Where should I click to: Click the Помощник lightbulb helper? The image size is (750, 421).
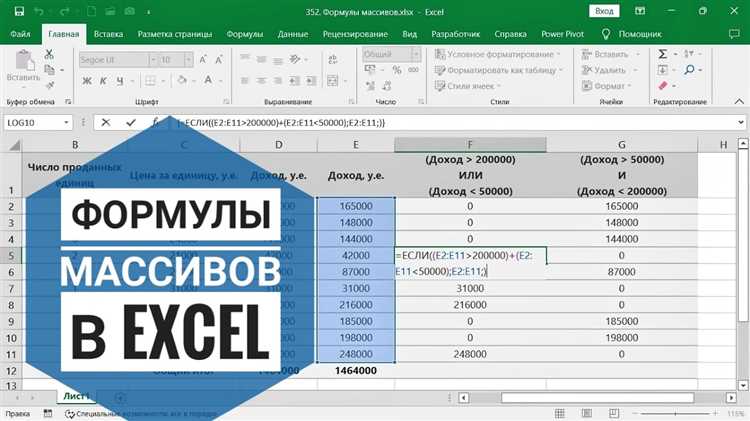point(632,34)
